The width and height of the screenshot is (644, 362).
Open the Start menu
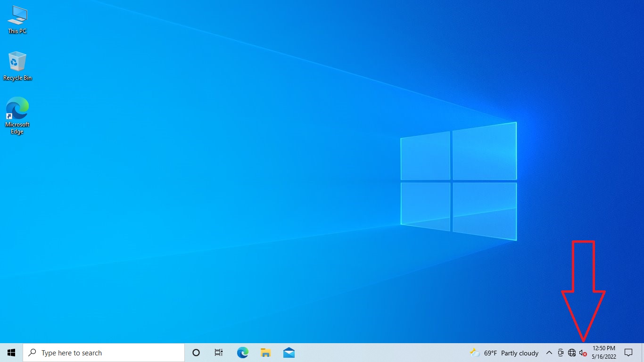(11, 353)
